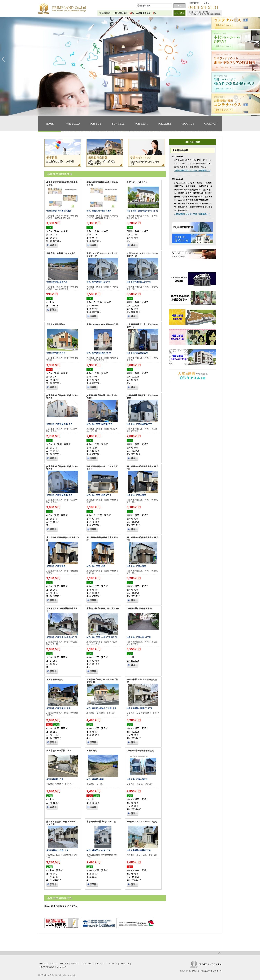Open the bottom コンテナハウス topics banner
The height and width of the screenshot is (980, 260).
236,103
